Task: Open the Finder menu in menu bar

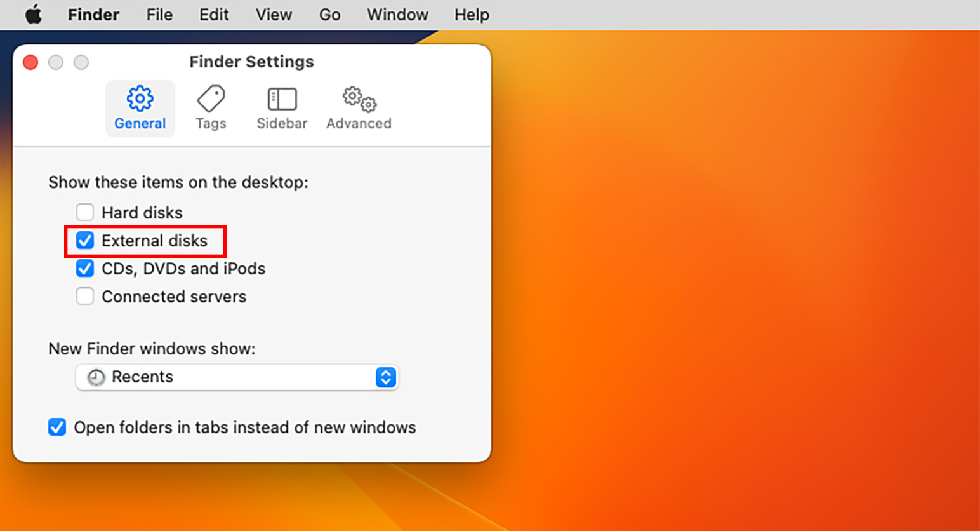Action: [x=93, y=15]
